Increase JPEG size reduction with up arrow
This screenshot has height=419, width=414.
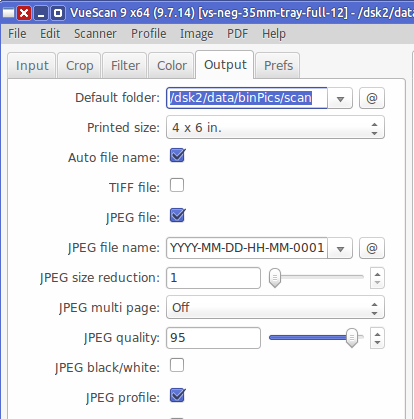point(377,274)
